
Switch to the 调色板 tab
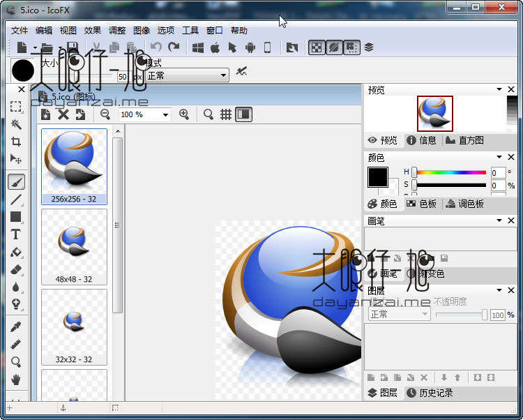464,204
